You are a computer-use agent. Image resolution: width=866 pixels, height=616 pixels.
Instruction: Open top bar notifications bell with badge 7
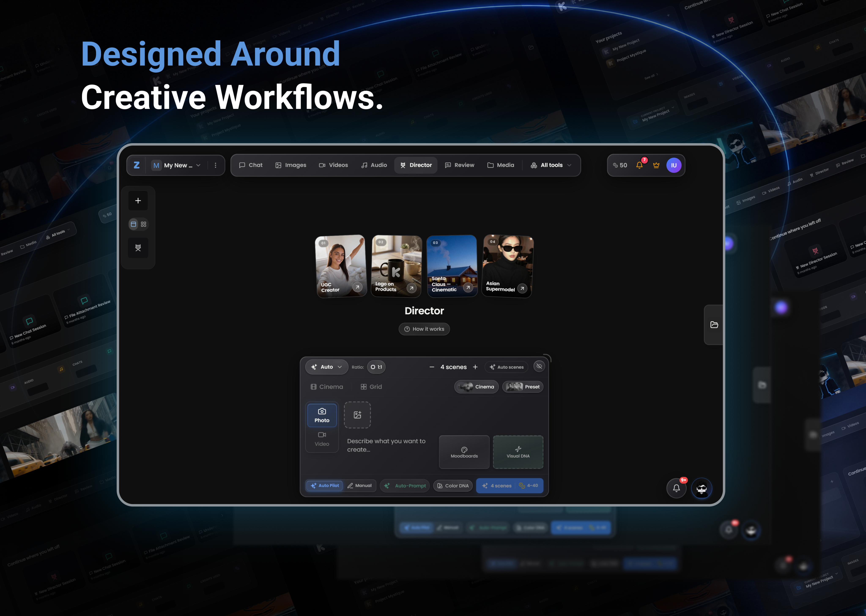tap(640, 165)
